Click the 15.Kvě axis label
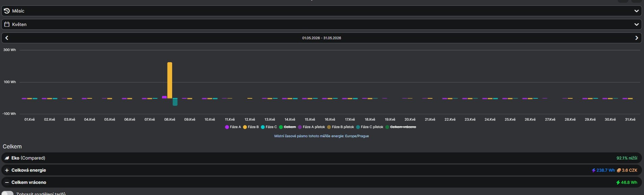Image resolution: width=644 pixels, height=195 pixels. pos(310,120)
